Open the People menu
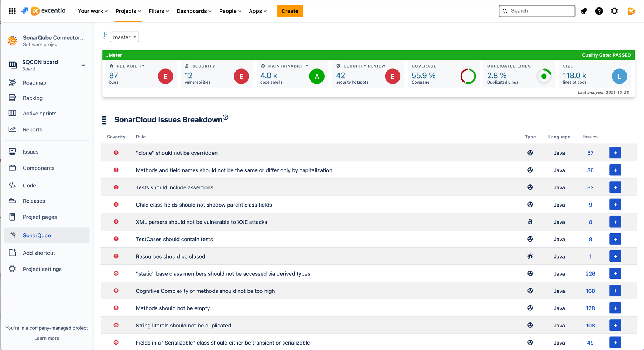Image resolution: width=644 pixels, height=350 pixels. 230,11
